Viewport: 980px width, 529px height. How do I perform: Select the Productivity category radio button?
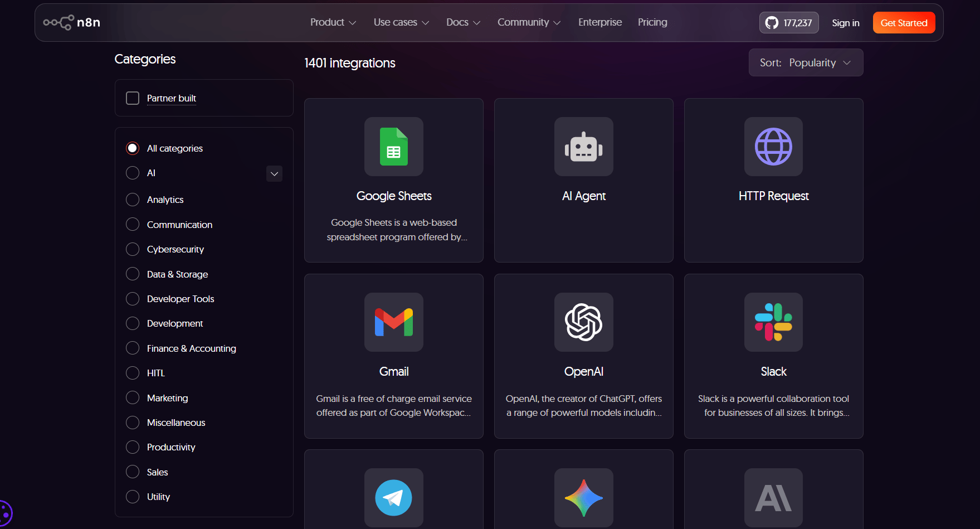point(133,447)
